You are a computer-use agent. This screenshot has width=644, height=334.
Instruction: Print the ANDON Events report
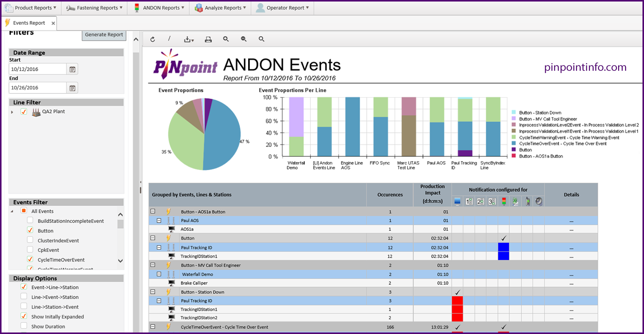click(x=208, y=39)
